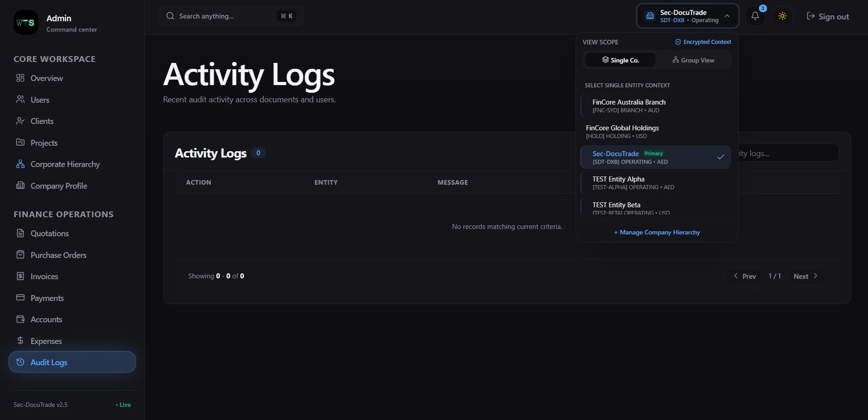
Task: Open the Invoices page
Action: pyautogui.click(x=72, y=277)
